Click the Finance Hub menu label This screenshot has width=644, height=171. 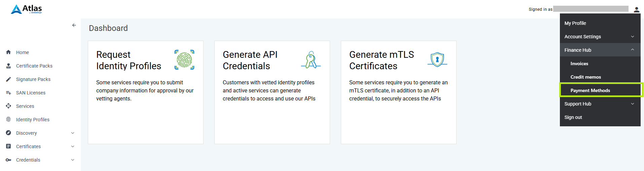pyautogui.click(x=578, y=50)
